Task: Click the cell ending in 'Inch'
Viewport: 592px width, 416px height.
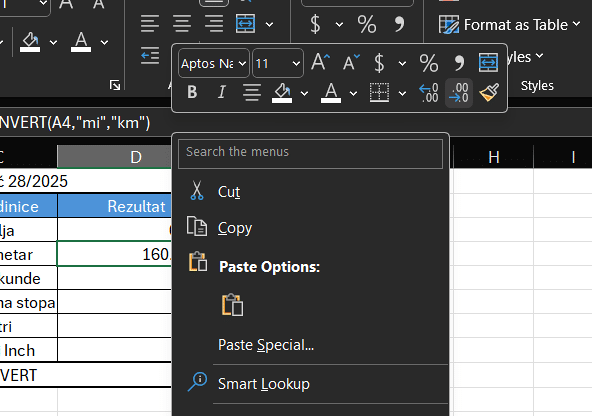Action: coord(28,350)
